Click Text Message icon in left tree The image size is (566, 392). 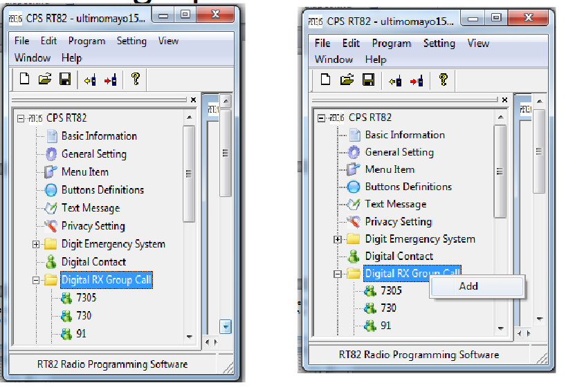(x=51, y=208)
